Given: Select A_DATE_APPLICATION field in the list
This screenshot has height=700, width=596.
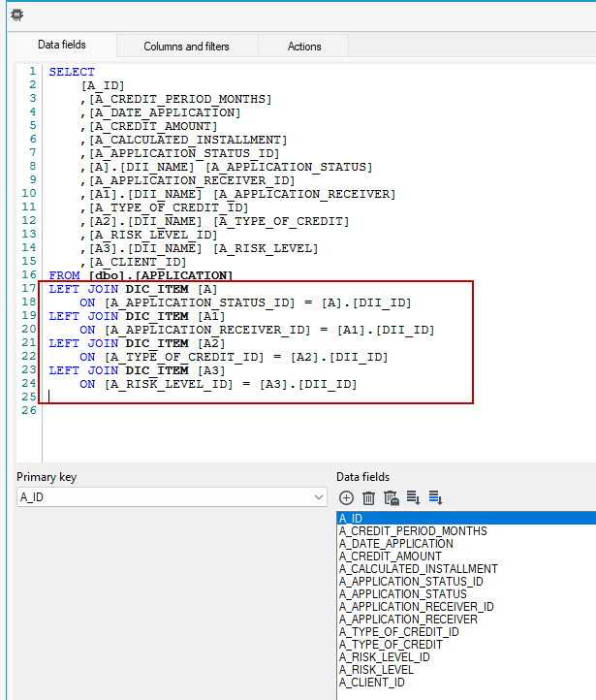Looking at the screenshot, I should (x=396, y=543).
